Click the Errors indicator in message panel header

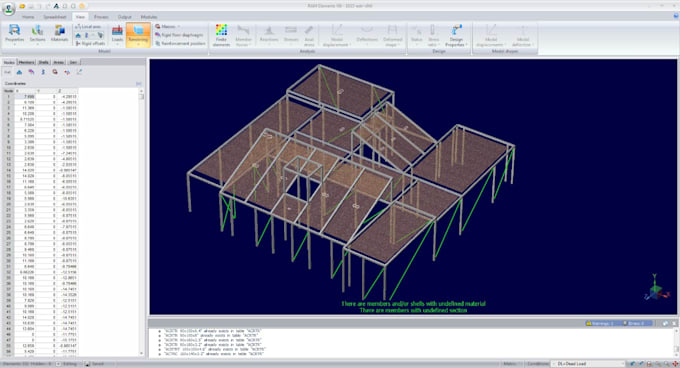point(634,323)
